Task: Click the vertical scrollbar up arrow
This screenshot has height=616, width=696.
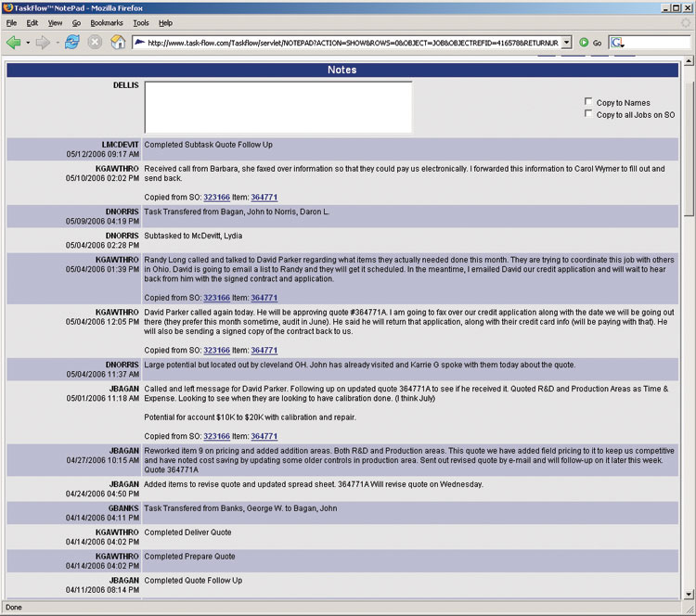Action: coord(689,61)
